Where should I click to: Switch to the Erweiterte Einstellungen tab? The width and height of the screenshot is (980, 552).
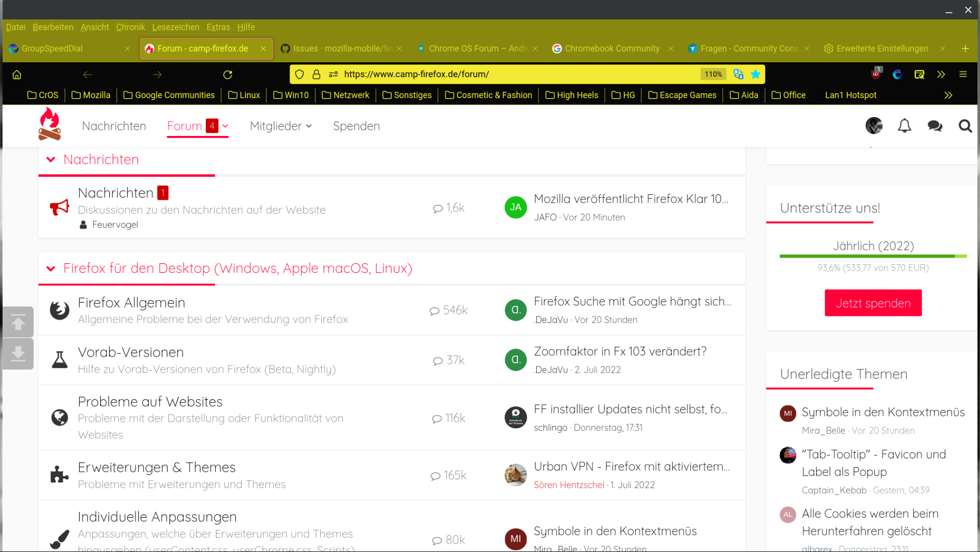tap(885, 49)
